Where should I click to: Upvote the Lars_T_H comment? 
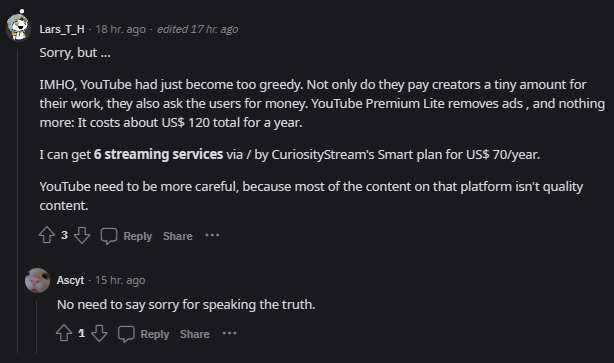(47, 235)
